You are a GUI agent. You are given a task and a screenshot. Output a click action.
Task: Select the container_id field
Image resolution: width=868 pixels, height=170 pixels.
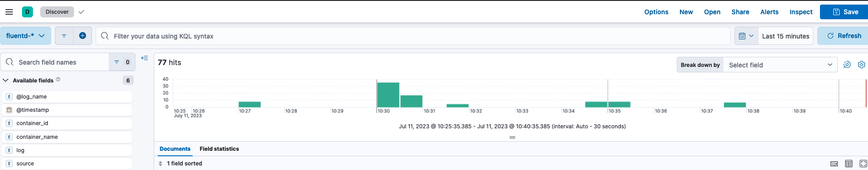click(67, 123)
